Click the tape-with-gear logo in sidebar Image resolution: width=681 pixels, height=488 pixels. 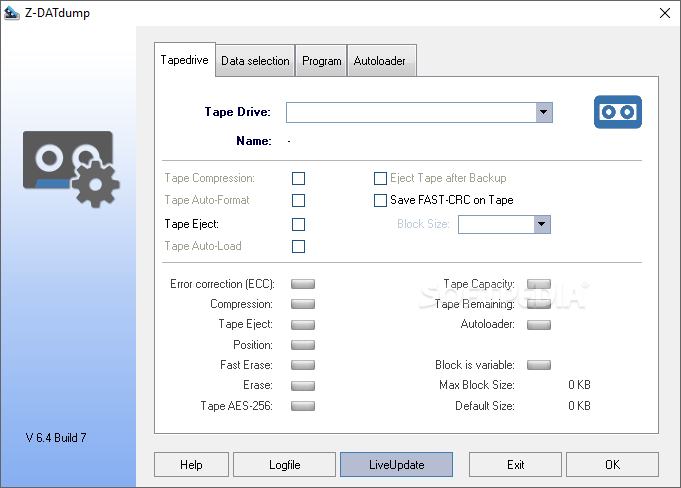click(71, 169)
